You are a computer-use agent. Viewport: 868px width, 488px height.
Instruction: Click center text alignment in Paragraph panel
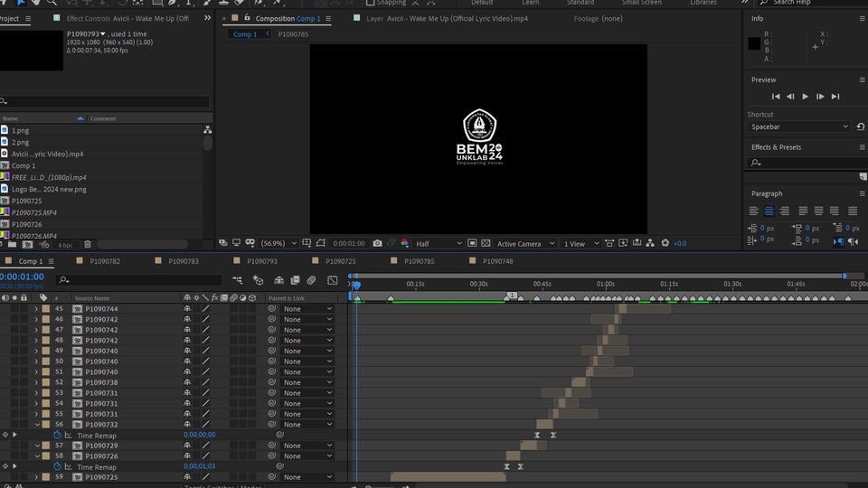click(x=769, y=211)
